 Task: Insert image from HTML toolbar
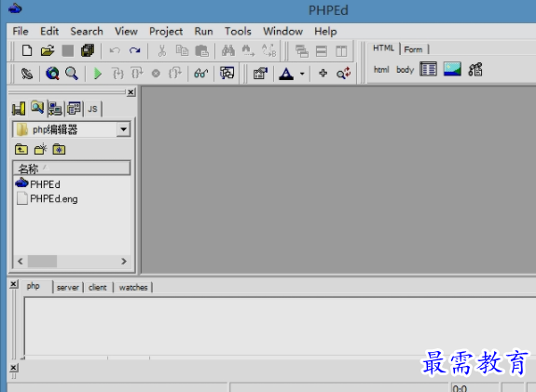click(x=452, y=69)
